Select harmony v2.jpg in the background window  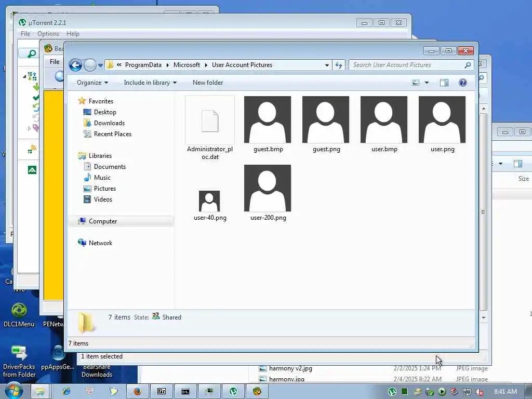(290, 368)
